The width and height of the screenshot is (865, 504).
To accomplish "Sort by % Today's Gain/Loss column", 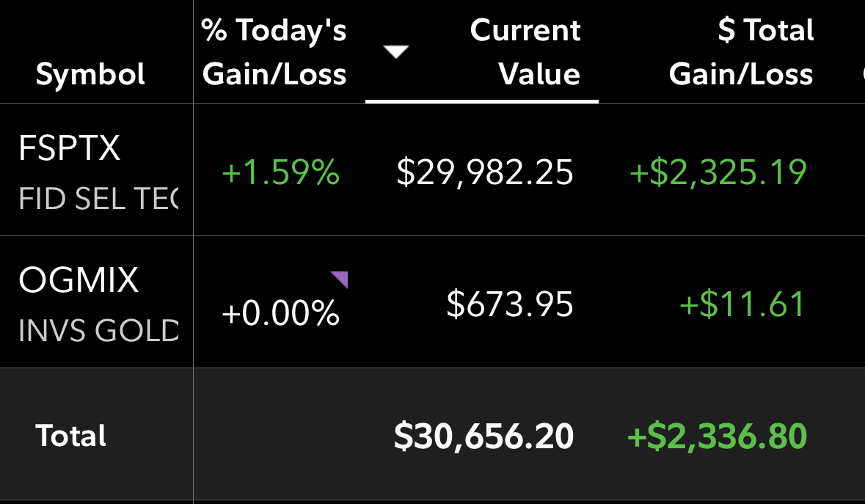I will click(274, 52).
